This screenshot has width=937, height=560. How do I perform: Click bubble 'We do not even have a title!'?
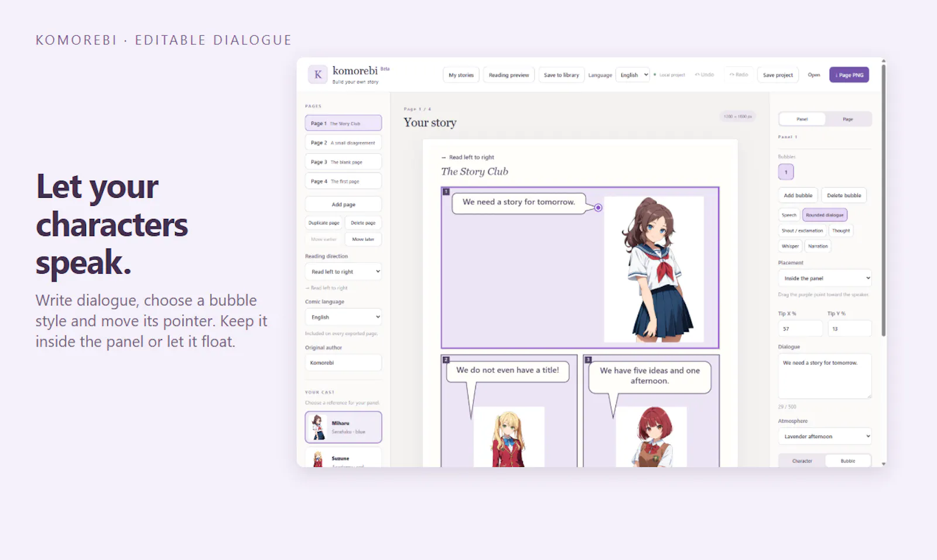coord(508,370)
